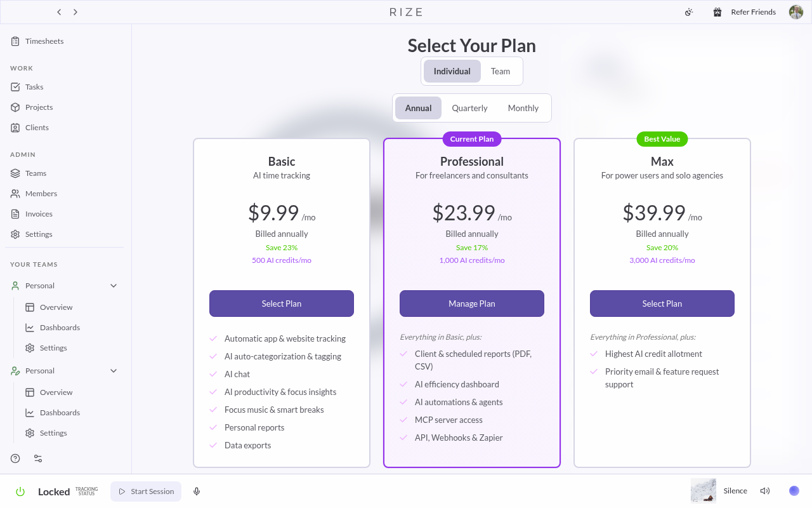812x508 pixels.
Task: Click Manage Plan under Professional
Action: 472,304
